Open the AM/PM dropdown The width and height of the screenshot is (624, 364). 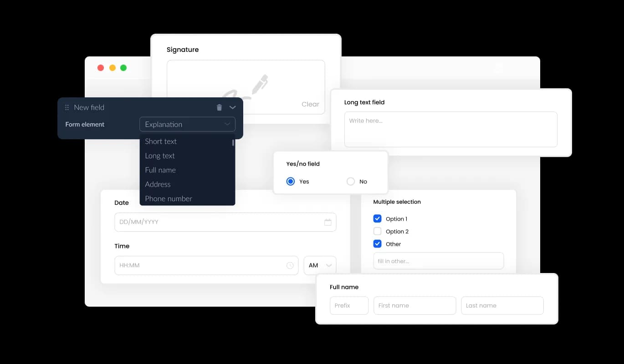click(x=320, y=265)
